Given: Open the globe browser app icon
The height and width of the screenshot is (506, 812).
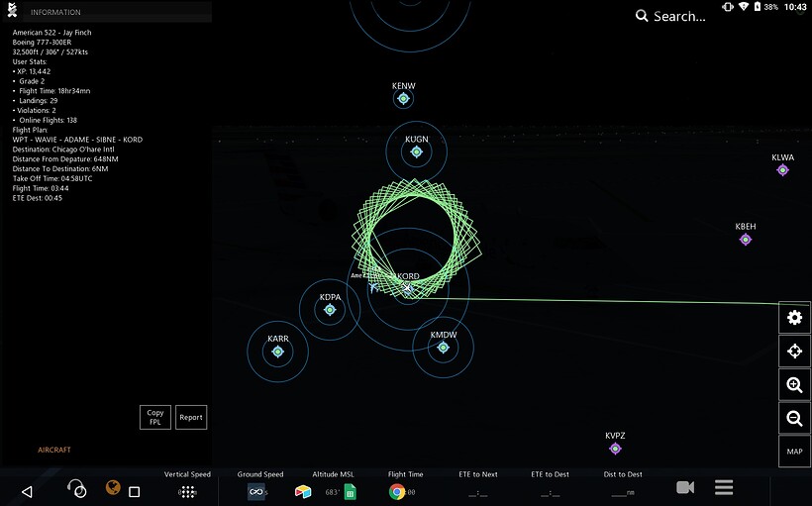Looking at the screenshot, I should (x=113, y=487).
